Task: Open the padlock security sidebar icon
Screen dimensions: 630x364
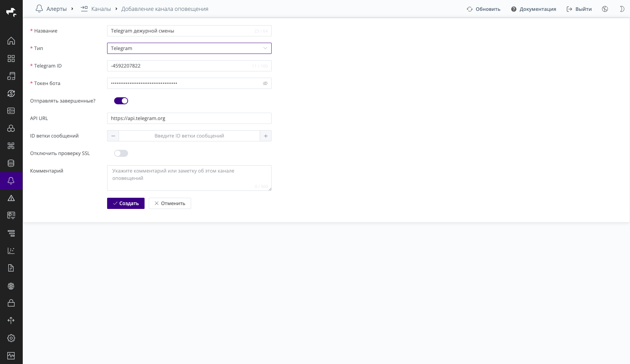Action: coord(11,303)
